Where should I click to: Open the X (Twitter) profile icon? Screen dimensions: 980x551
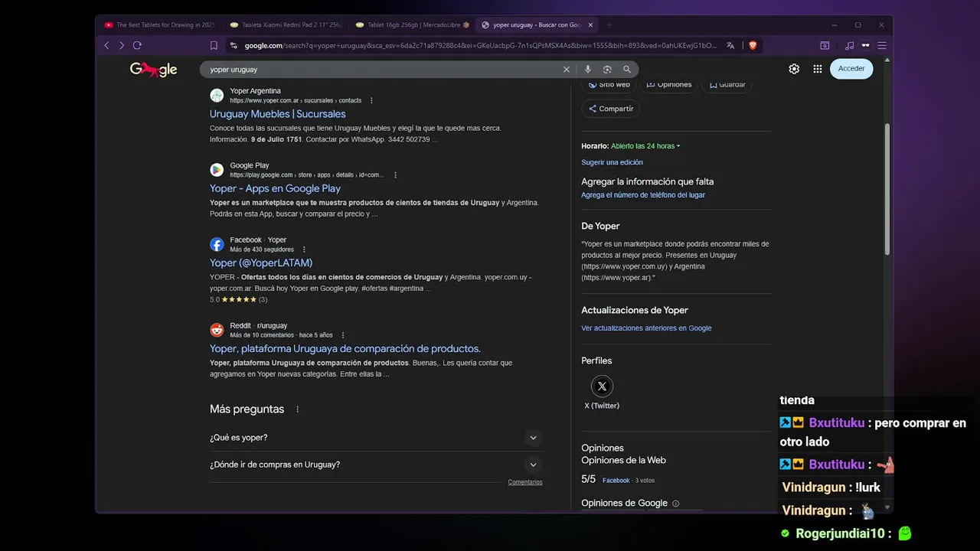(x=602, y=386)
